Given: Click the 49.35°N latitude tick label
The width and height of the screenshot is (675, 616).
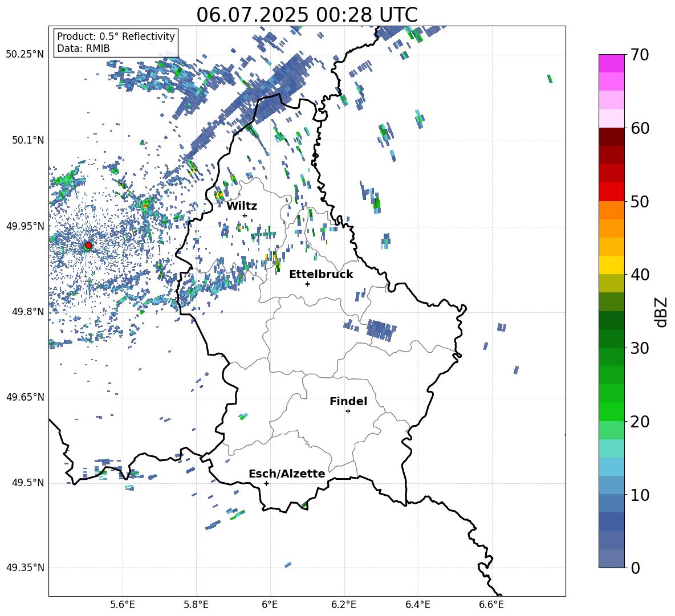Looking at the screenshot, I should point(25,568).
